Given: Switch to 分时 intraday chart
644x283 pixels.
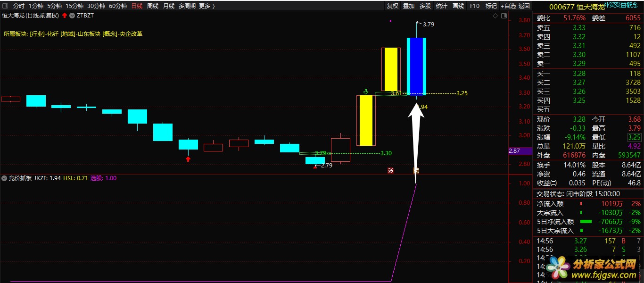Looking at the screenshot, I should click(19, 6).
